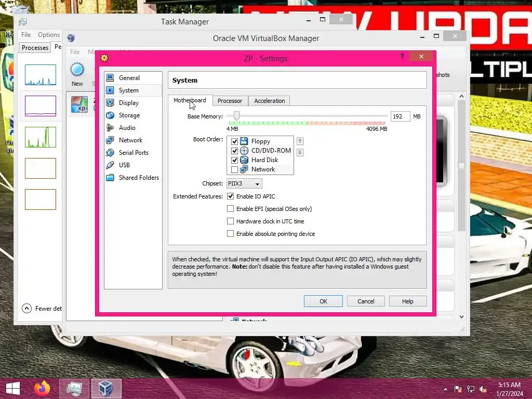Collapse Task Manager with Fewer details
The height and width of the screenshot is (399, 532).
pos(42,309)
